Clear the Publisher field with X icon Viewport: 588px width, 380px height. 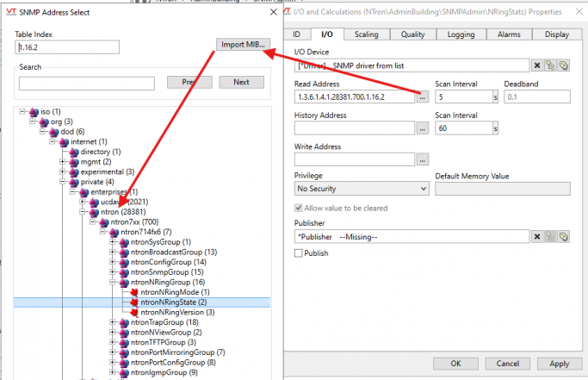(x=536, y=236)
